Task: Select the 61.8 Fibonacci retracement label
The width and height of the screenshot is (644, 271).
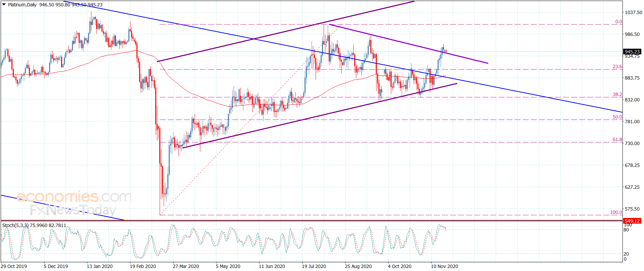Action: 617,139
